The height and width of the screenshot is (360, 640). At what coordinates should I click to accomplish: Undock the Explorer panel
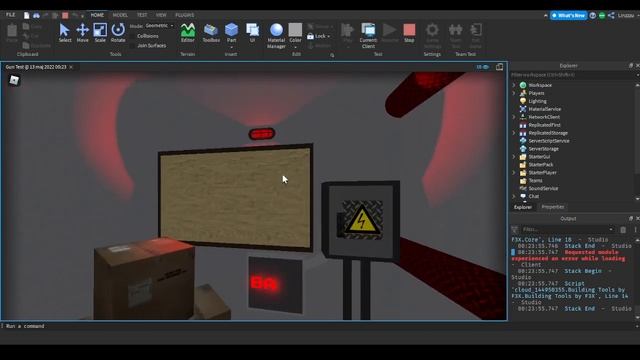pos(631,65)
